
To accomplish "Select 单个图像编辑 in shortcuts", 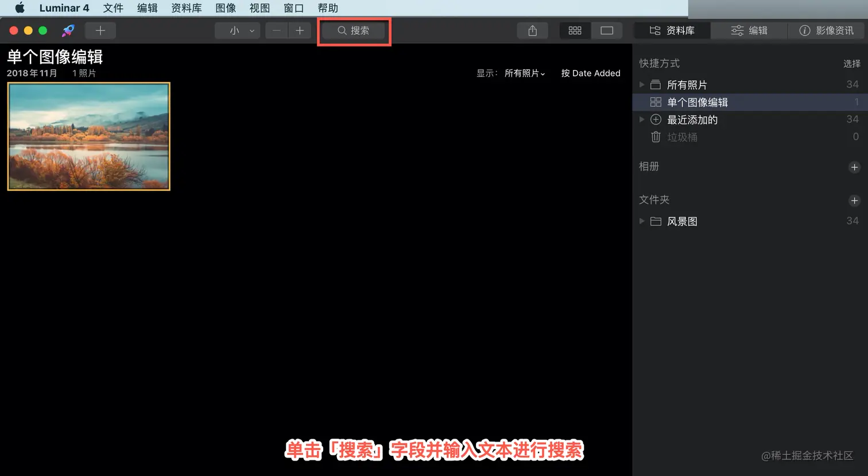I will tap(750, 102).
